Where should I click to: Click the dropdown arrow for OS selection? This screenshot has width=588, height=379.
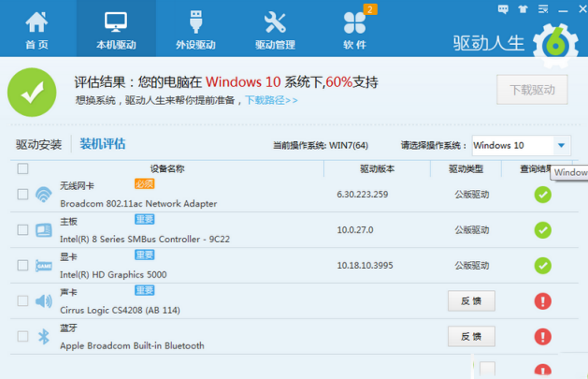coord(562,146)
